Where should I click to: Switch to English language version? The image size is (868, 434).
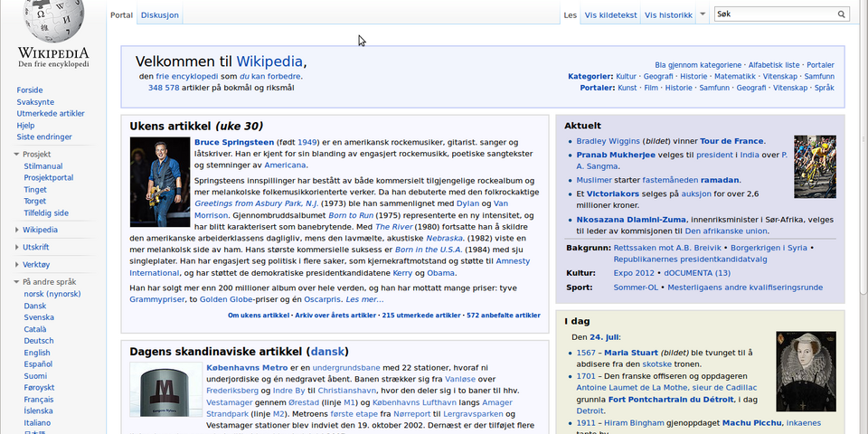37,353
